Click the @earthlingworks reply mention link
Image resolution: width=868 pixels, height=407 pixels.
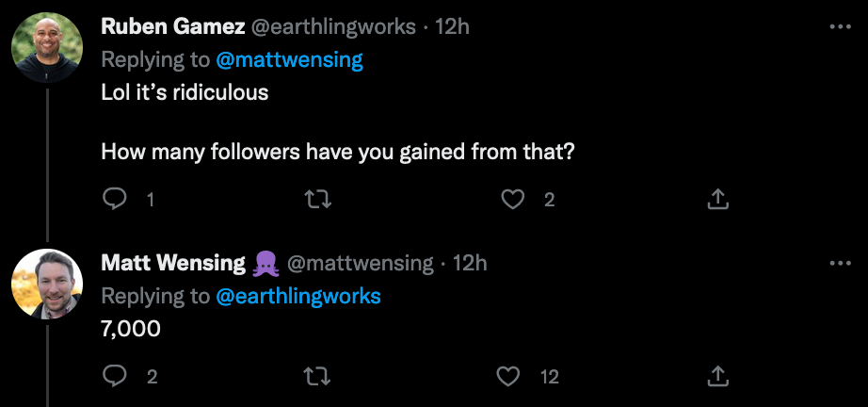point(298,296)
